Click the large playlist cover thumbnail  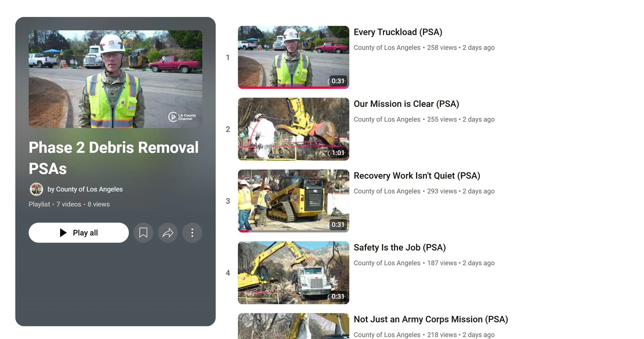[x=115, y=79]
